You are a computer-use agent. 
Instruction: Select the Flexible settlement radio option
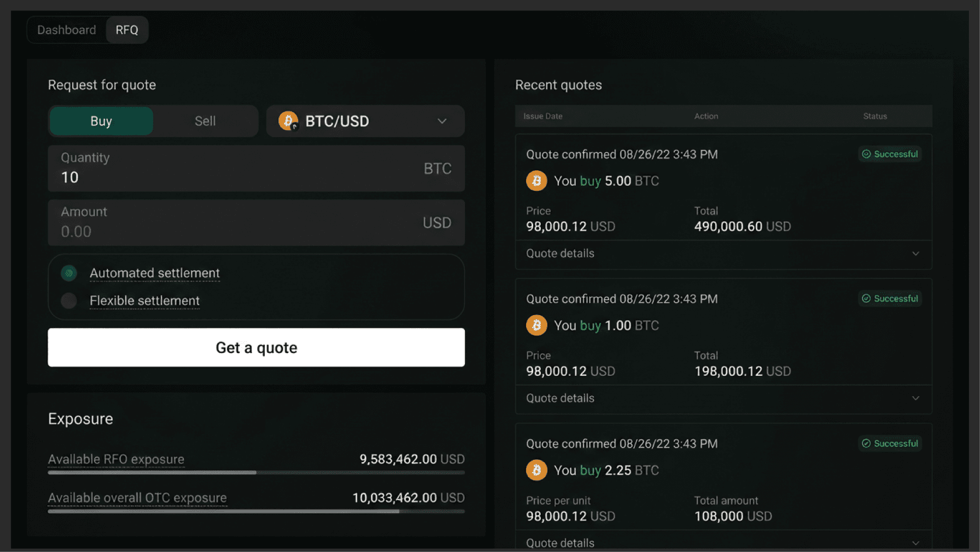click(69, 301)
